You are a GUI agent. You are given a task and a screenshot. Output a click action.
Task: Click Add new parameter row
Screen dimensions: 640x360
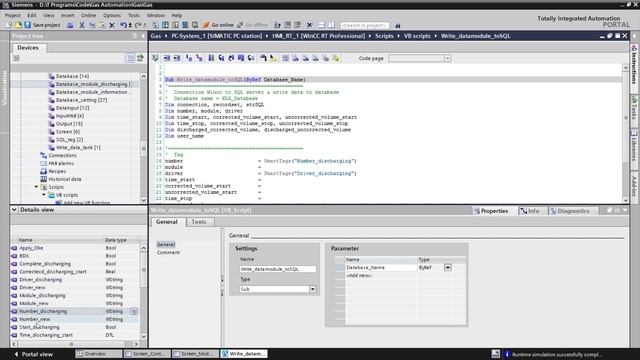[359, 276]
